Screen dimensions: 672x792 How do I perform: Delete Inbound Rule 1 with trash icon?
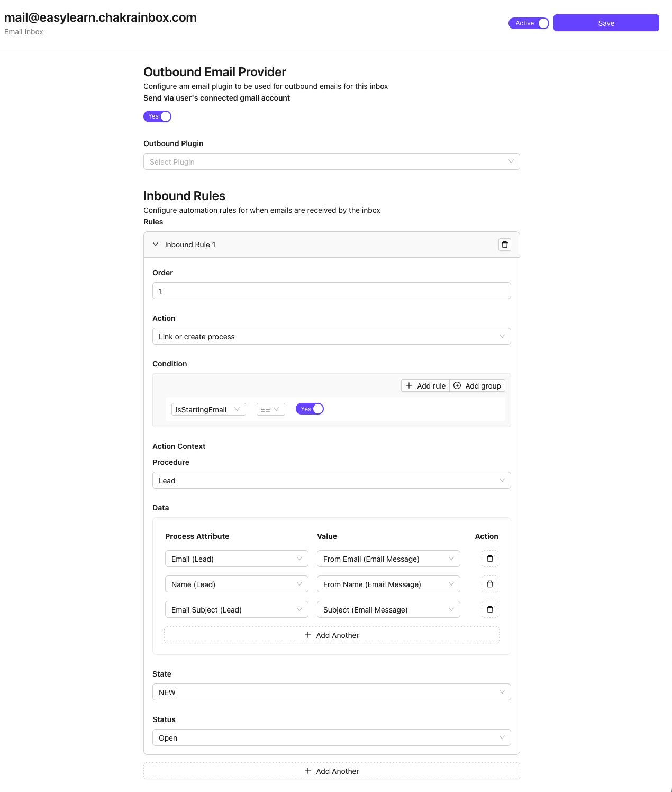(504, 245)
